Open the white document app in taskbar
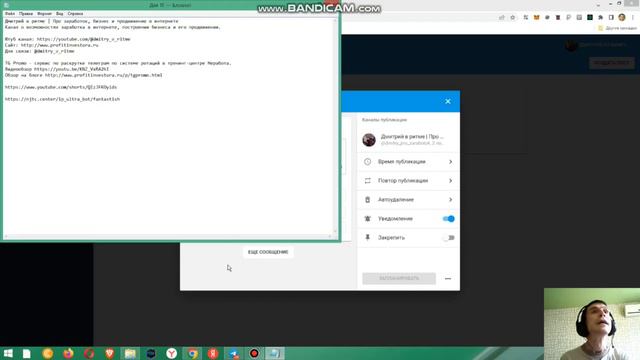 click(27, 353)
